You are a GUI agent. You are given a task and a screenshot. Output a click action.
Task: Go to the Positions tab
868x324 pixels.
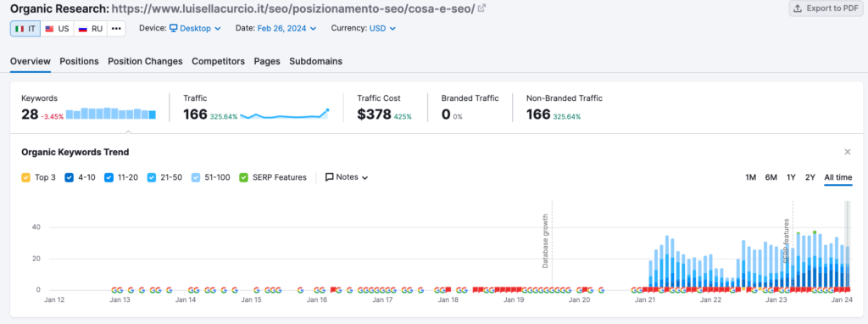tap(79, 61)
